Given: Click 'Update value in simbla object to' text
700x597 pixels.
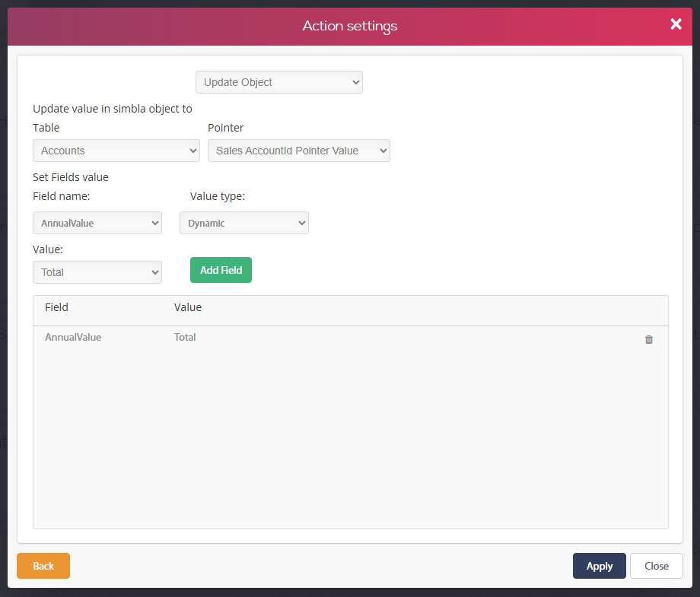Looking at the screenshot, I should (113, 109).
